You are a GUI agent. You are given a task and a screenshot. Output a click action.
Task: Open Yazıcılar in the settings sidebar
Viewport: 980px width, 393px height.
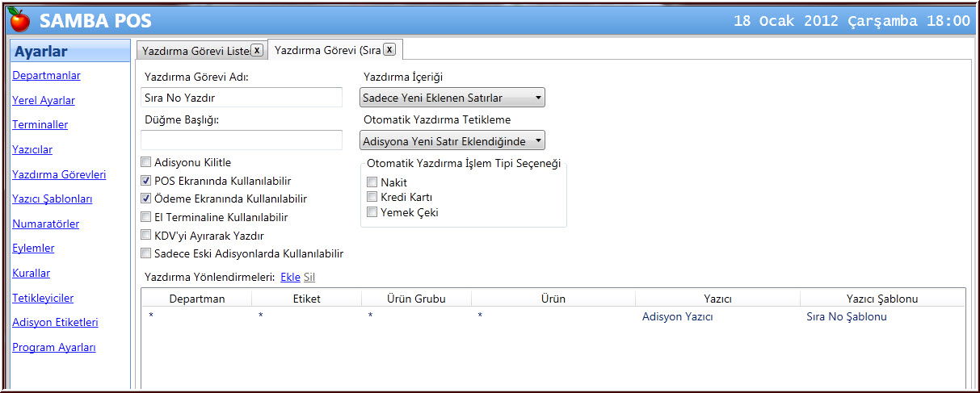pyautogui.click(x=32, y=149)
